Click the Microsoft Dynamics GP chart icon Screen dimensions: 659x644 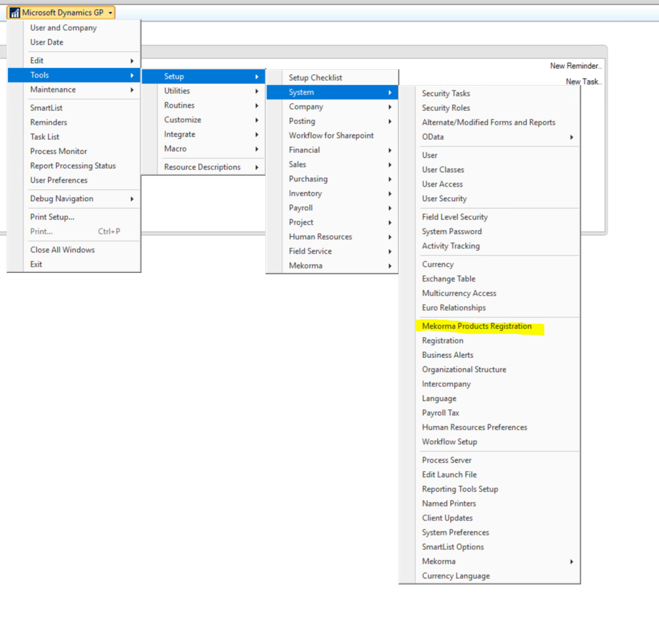[14, 13]
